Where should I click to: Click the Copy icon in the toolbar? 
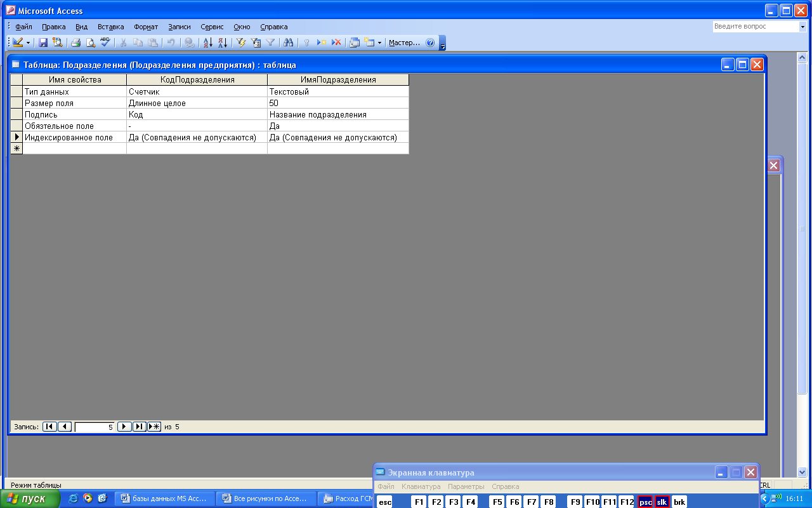[x=138, y=43]
